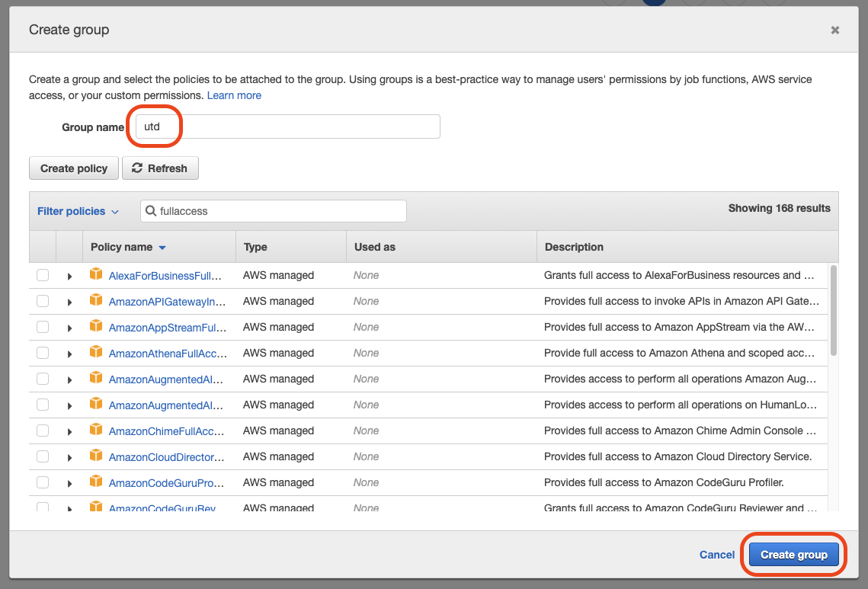The image size is (868, 589).
Task: Click the Type column header
Action: coord(255,247)
